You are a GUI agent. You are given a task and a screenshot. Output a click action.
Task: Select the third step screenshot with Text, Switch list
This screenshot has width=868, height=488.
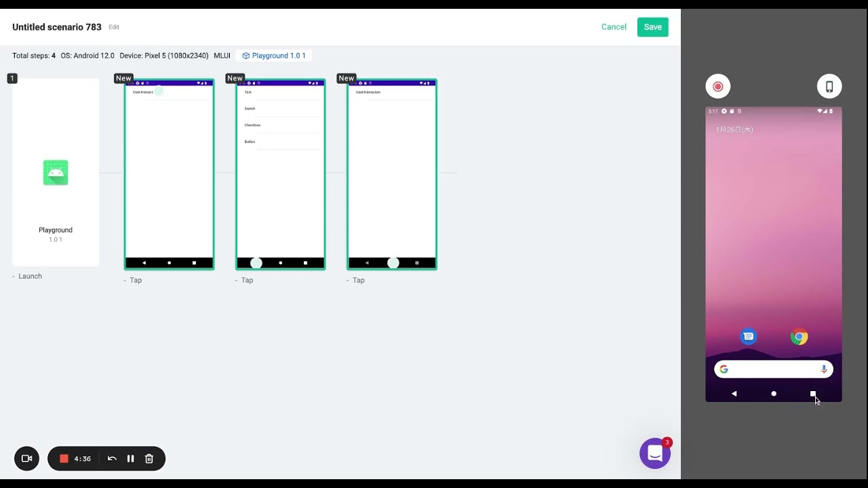pyautogui.click(x=280, y=174)
